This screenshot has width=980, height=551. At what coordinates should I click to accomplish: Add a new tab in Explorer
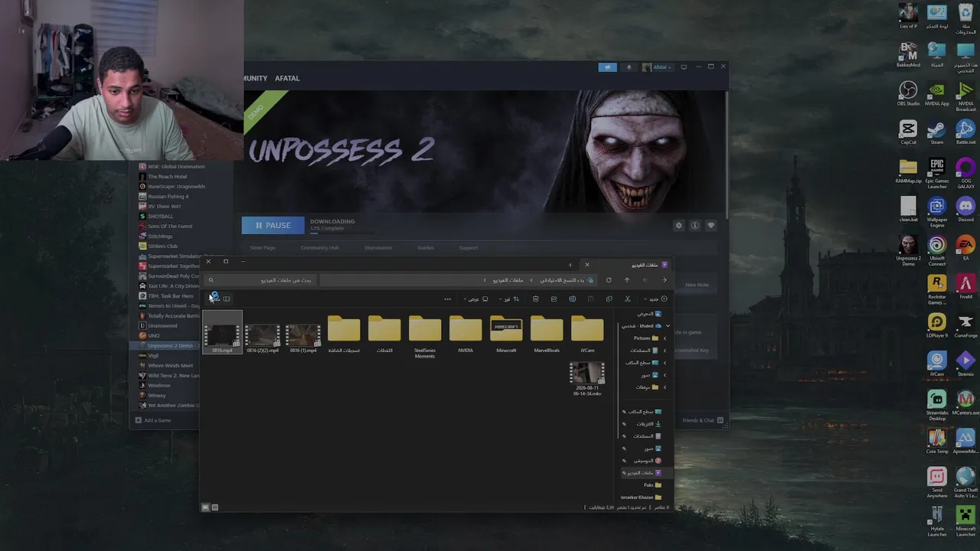coord(570,265)
